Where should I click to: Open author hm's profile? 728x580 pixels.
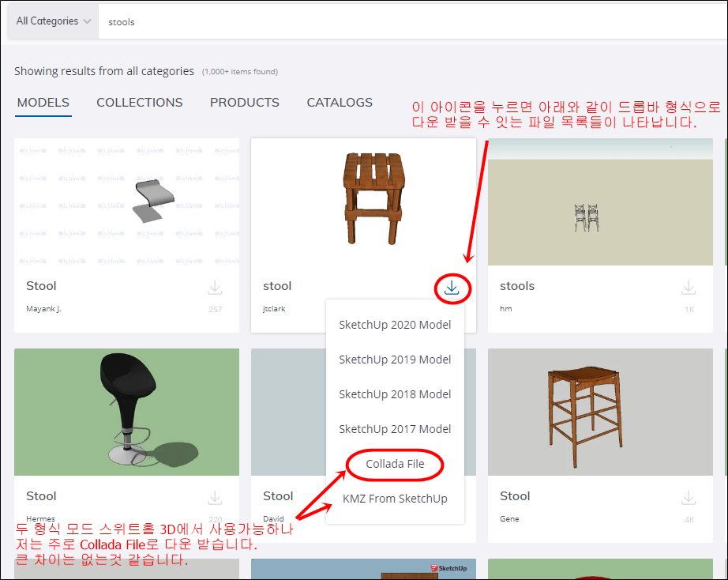(506, 309)
